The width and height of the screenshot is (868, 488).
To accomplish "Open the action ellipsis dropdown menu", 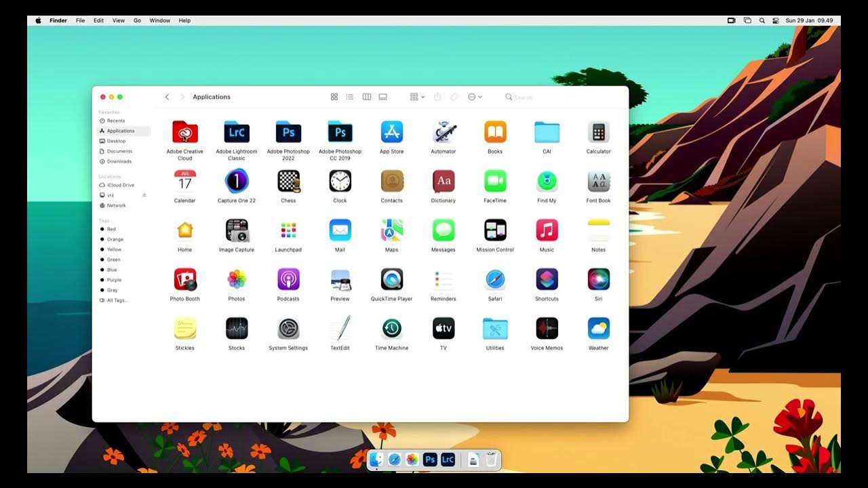I will coord(475,97).
